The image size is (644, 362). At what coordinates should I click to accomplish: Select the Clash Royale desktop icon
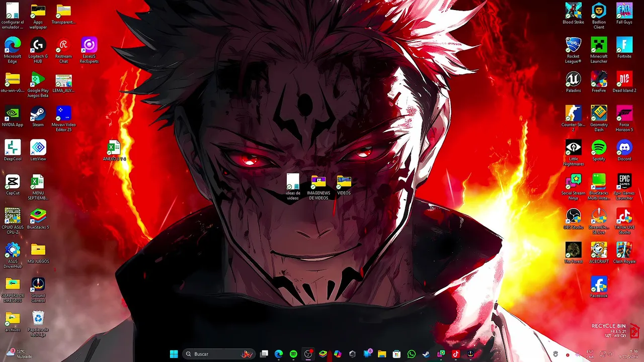(x=624, y=253)
